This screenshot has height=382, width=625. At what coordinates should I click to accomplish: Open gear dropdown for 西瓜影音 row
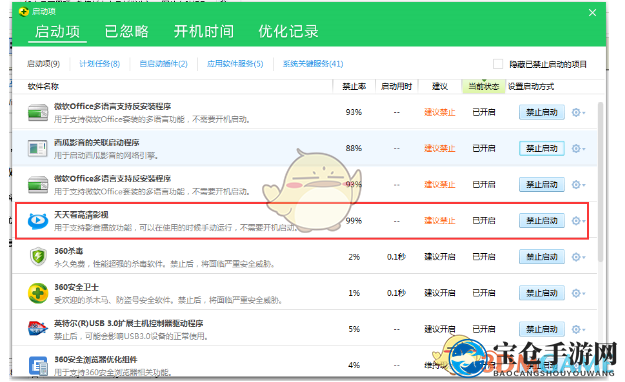pos(578,149)
